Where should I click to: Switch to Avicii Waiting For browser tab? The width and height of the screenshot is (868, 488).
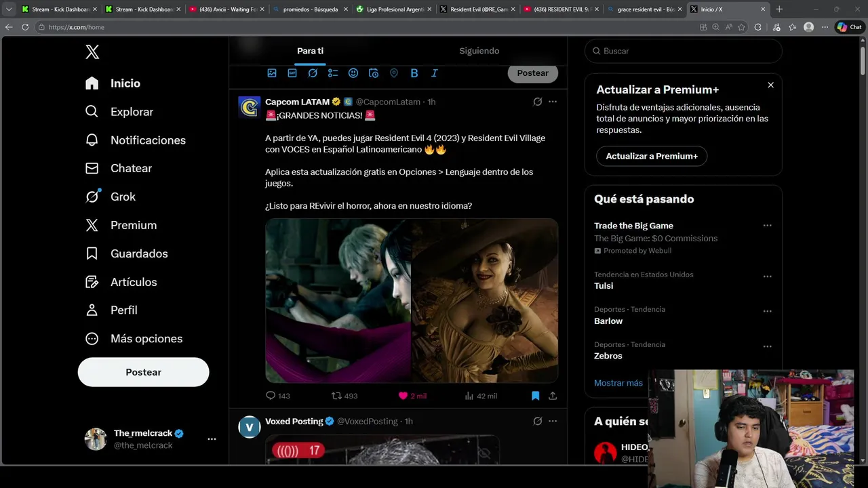[x=226, y=9]
